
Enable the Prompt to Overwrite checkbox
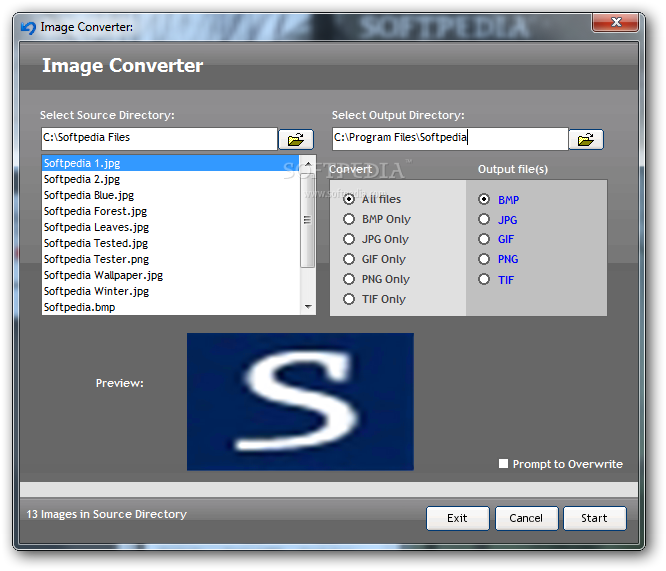point(503,464)
